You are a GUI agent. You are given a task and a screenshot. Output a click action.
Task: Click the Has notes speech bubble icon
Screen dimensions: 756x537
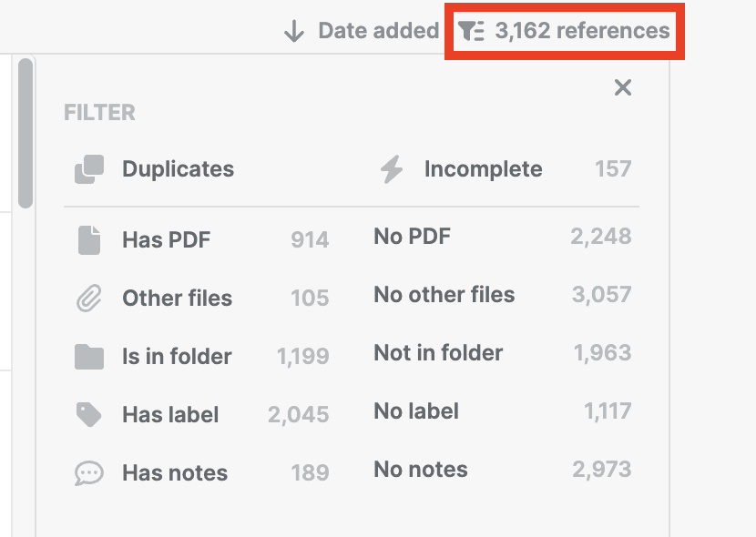click(89, 473)
